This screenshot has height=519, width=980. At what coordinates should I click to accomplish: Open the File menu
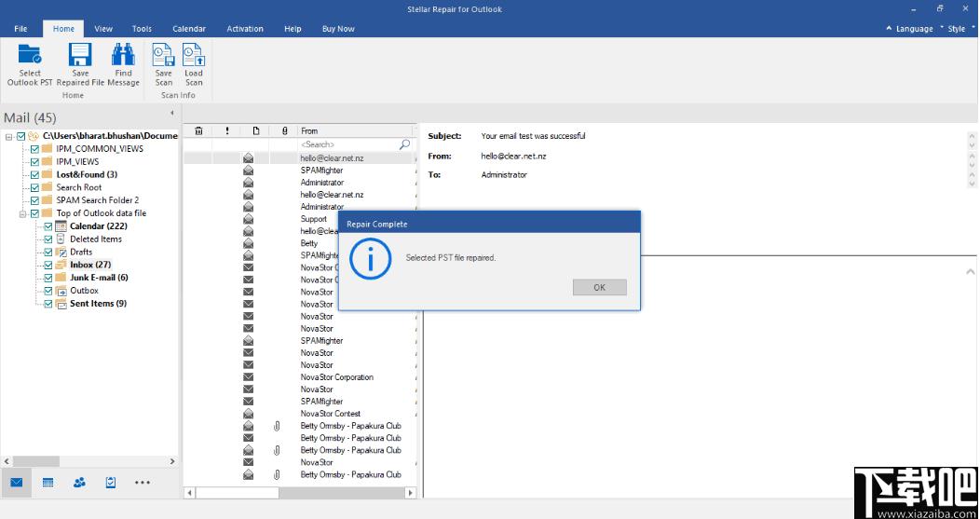[20, 29]
